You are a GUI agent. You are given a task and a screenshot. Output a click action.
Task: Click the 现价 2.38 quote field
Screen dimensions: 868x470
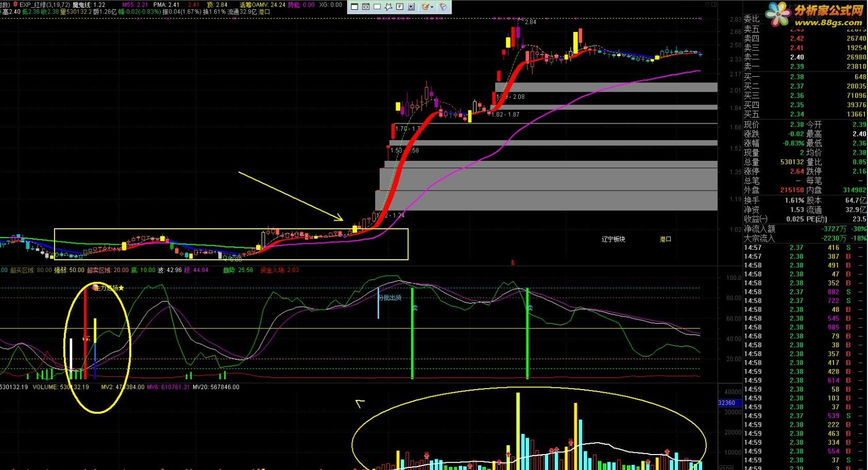tap(774, 125)
